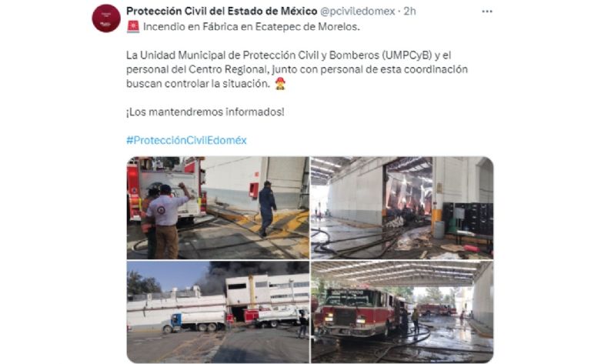The width and height of the screenshot is (591, 364).
Task: Open the 'Protección Civil del Estado de México' display name
Action: pos(222,12)
